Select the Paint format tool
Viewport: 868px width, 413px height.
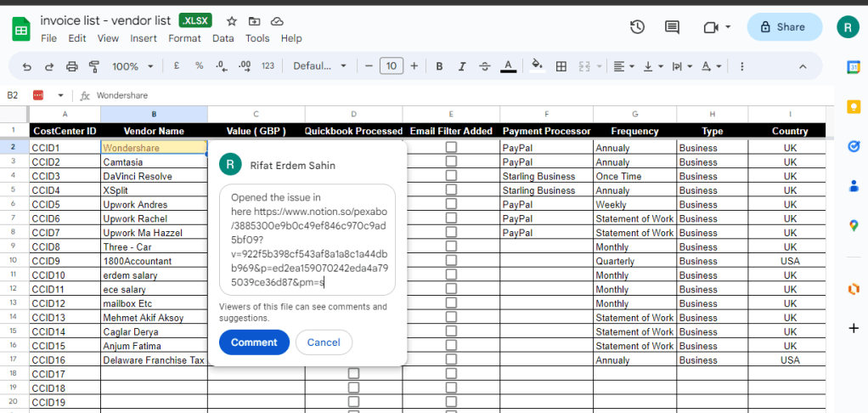(94, 66)
